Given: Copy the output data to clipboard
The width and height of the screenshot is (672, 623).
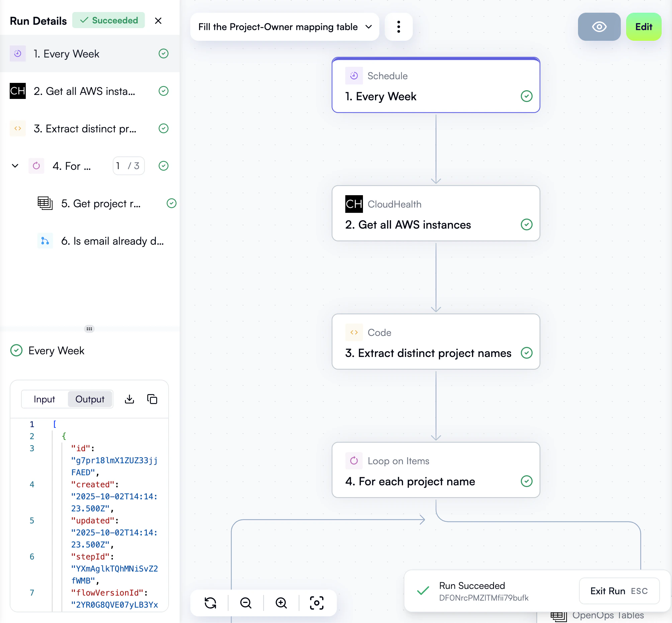Looking at the screenshot, I should pos(152,399).
